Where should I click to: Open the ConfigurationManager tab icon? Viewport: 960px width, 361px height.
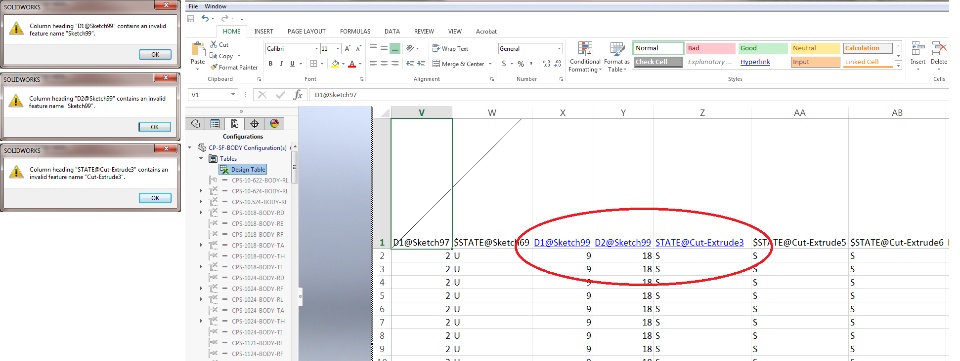[x=234, y=123]
